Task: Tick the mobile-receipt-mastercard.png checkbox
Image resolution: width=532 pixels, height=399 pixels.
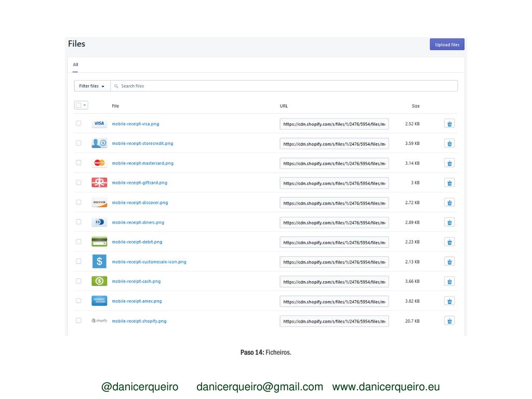Action: 78,163
